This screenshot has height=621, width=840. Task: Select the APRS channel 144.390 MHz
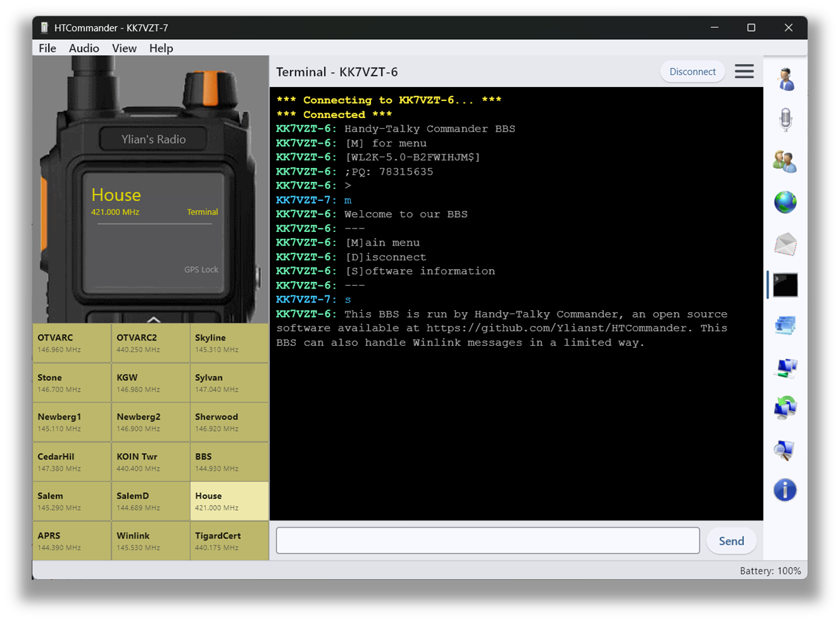[72, 541]
